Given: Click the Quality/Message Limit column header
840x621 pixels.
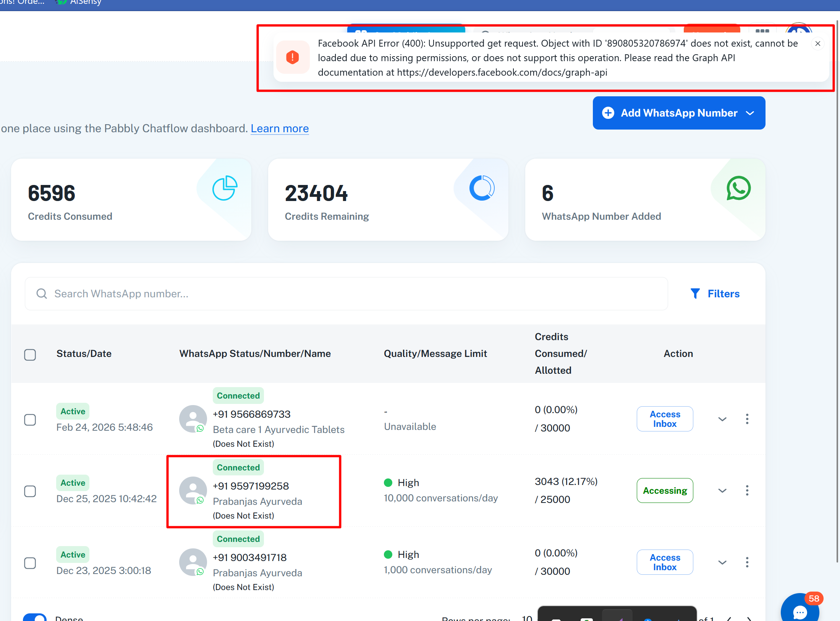Looking at the screenshot, I should [435, 353].
